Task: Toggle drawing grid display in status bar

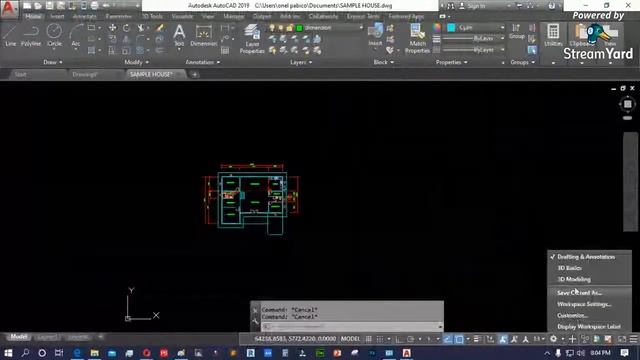Action: click(369, 339)
